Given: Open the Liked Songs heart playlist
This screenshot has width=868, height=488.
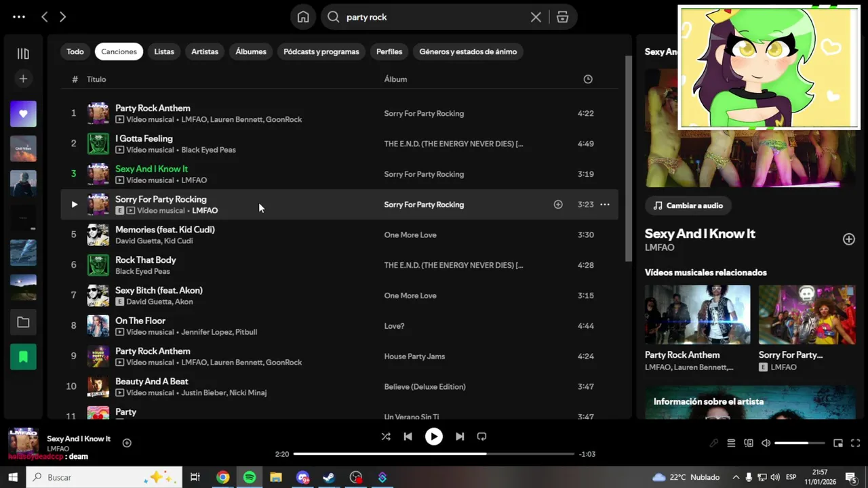Looking at the screenshot, I should 23,114.
